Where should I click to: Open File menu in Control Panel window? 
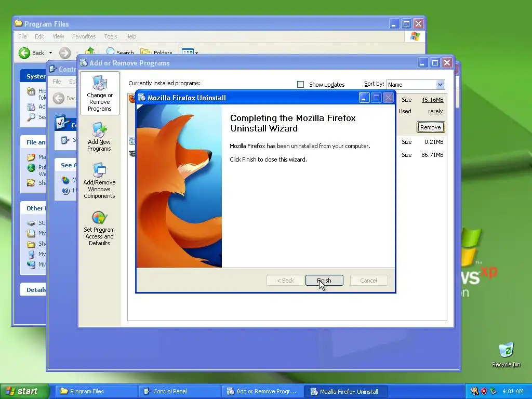pyautogui.click(x=57, y=82)
